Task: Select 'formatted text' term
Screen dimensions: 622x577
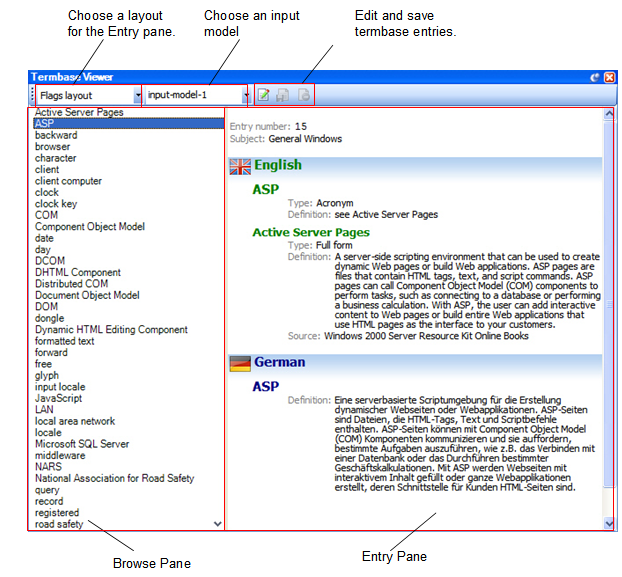Action: 65,341
